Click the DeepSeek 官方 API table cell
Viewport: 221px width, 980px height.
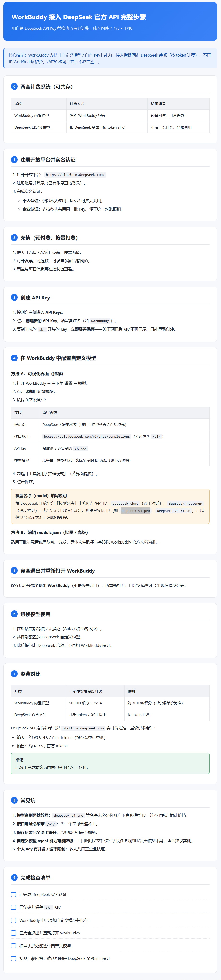(39, 714)
